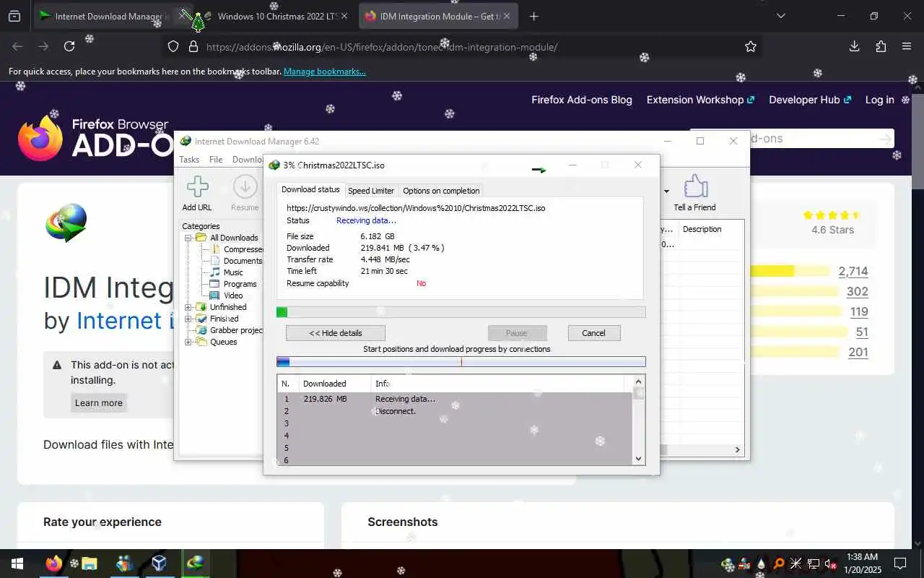
Task: Switch to Options on completion tab
Action: point(441,191)
